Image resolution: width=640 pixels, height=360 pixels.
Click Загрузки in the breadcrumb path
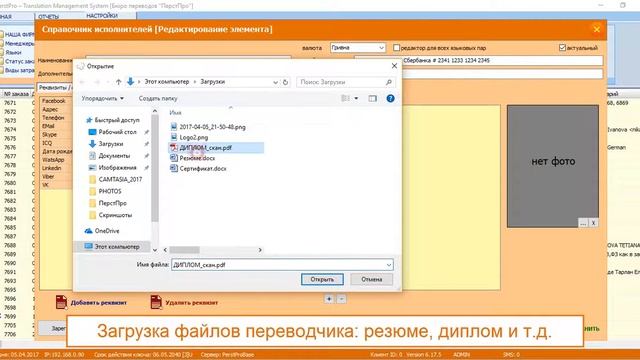[212, 82]
